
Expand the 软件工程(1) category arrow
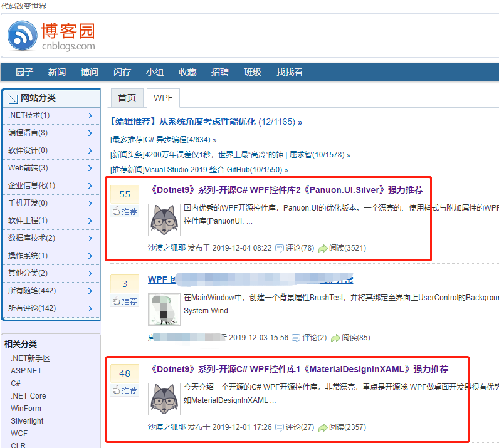[x=90, y=221]
